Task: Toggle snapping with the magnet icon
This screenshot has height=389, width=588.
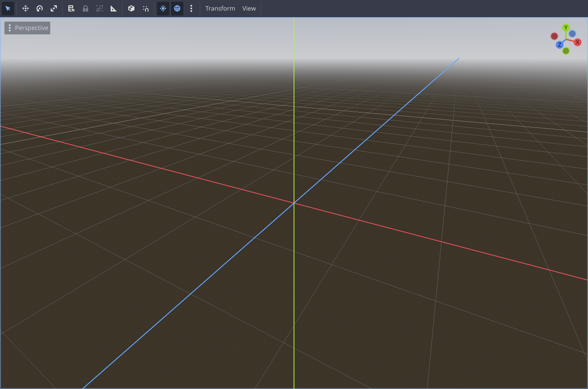Action: point(145,8)
